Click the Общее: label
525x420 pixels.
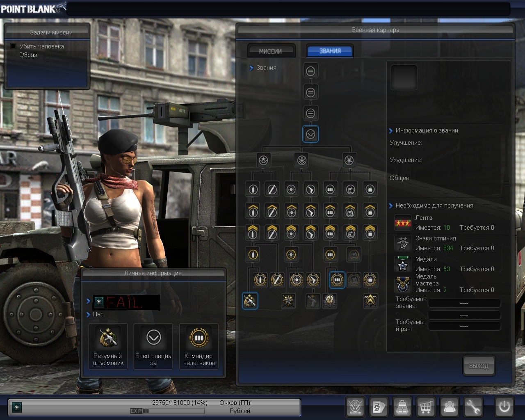[400, 178]
